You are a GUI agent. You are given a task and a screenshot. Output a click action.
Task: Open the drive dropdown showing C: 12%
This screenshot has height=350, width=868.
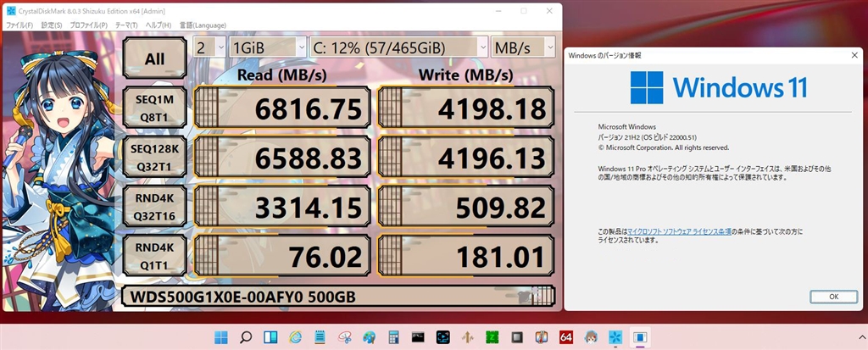pyautogui.click(x=398, y=47)
